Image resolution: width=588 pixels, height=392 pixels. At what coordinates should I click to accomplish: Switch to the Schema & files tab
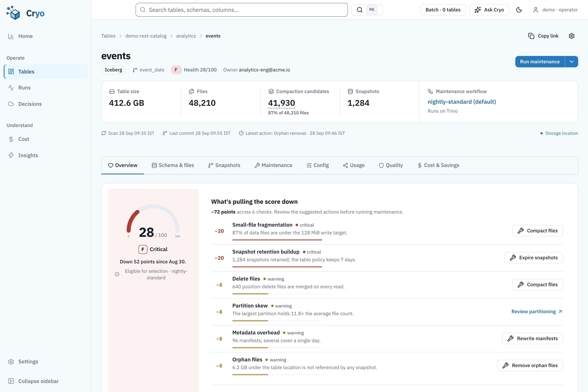[x=173, y=165]
